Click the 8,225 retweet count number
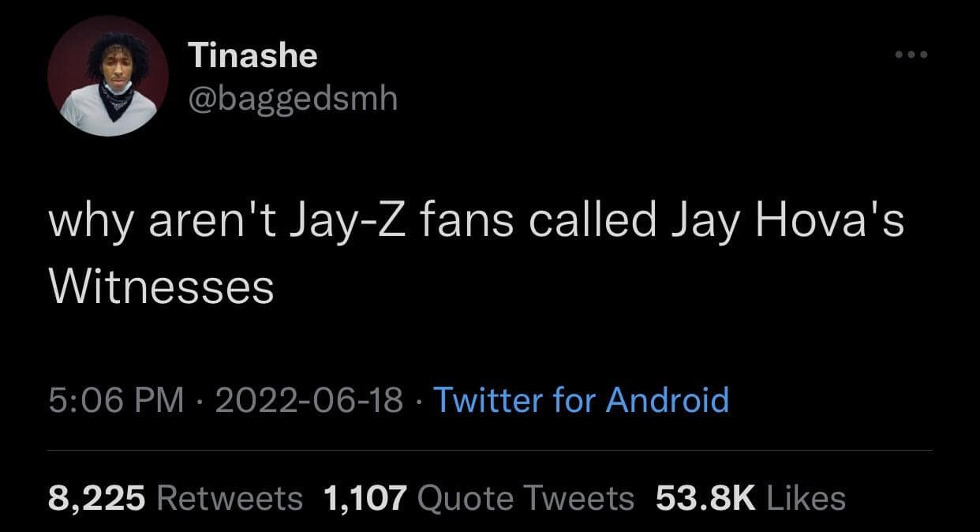This screenshot has width=980, height=532. (97, 498)
